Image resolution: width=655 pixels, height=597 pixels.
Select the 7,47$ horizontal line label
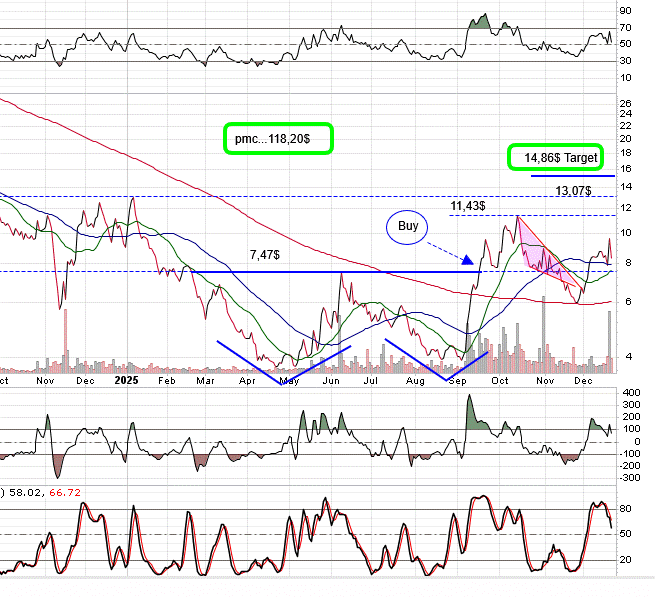pos(266,256)
